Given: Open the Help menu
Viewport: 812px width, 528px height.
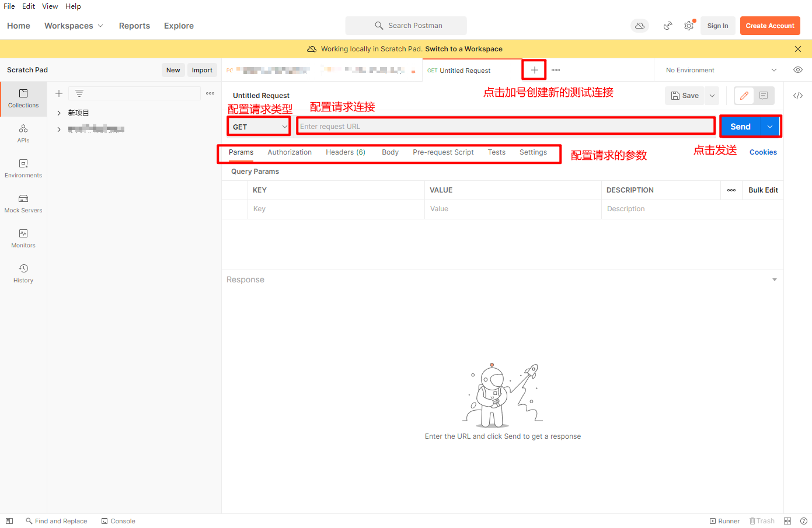Looking at the screenshot, I should point(73,6).
